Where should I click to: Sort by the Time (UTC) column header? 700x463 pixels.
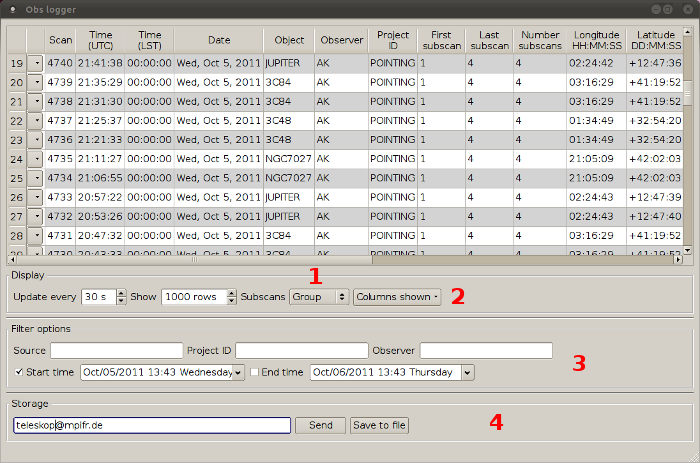tap(100, 40)
